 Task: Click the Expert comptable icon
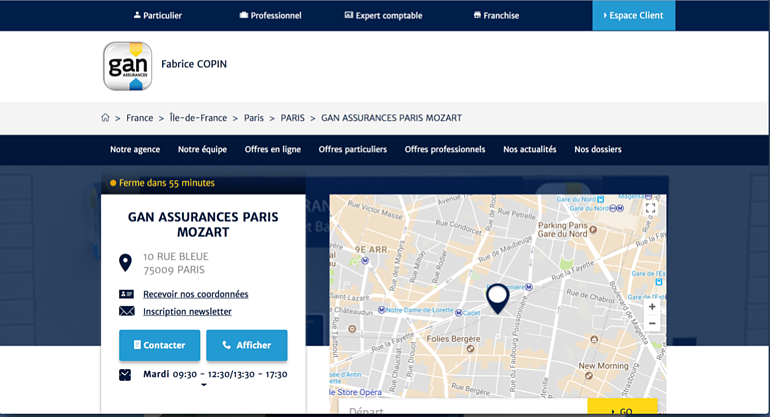(x=349, y=15)
